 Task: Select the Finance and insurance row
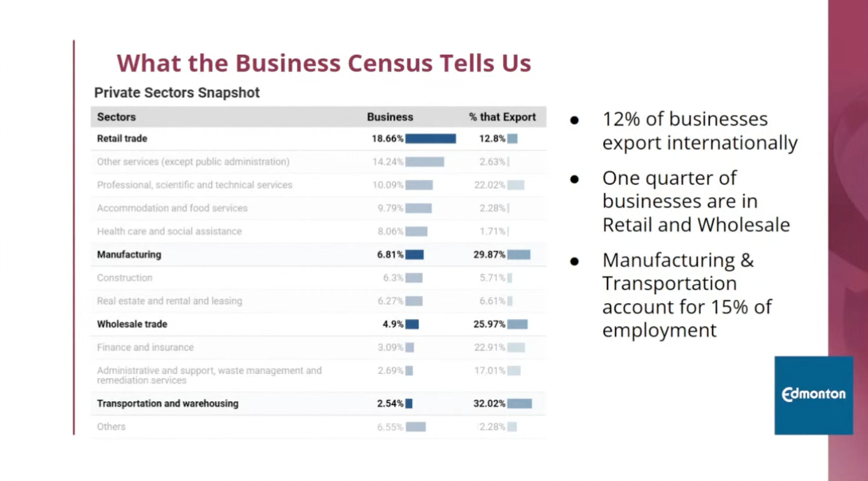145,348
